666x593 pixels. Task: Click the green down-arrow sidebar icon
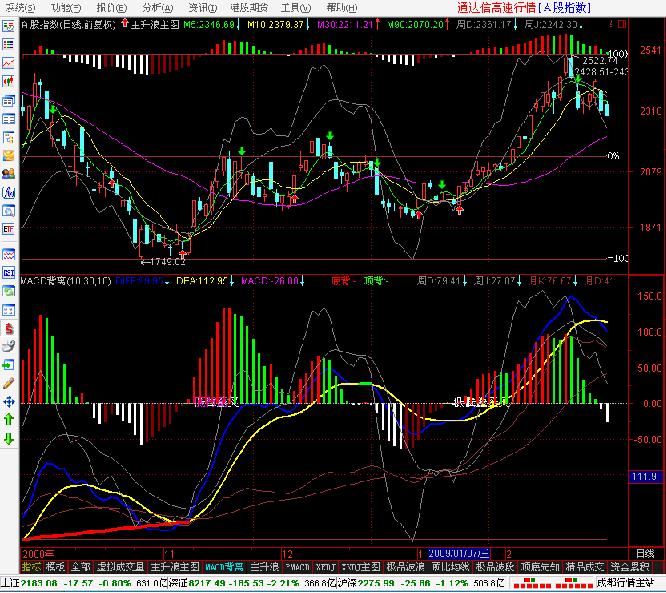pos(8,439)
